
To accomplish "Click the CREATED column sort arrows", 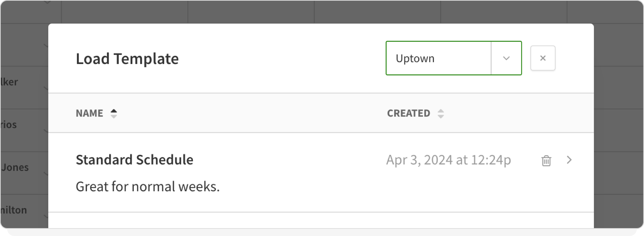I will 441,113.
